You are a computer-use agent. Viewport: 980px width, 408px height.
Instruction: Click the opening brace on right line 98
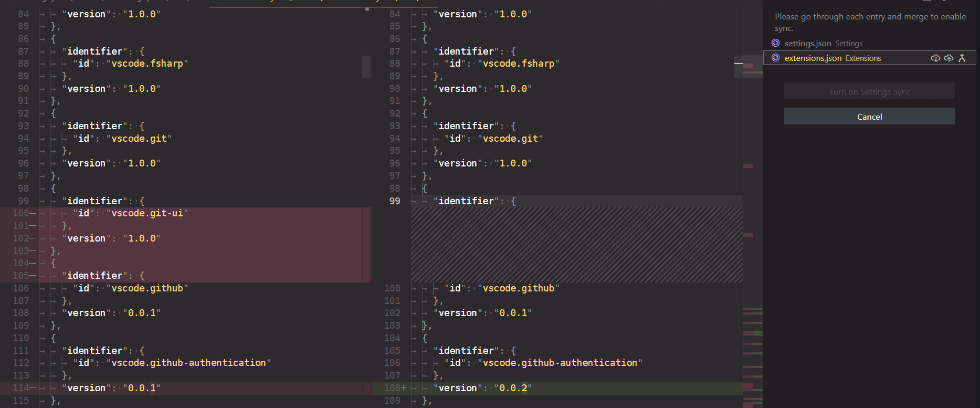click(425, 189)
